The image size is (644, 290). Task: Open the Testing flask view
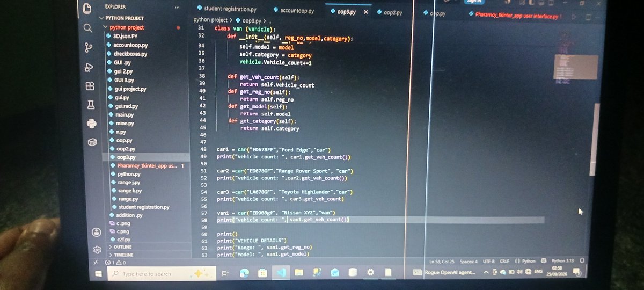tap(91, 105)
